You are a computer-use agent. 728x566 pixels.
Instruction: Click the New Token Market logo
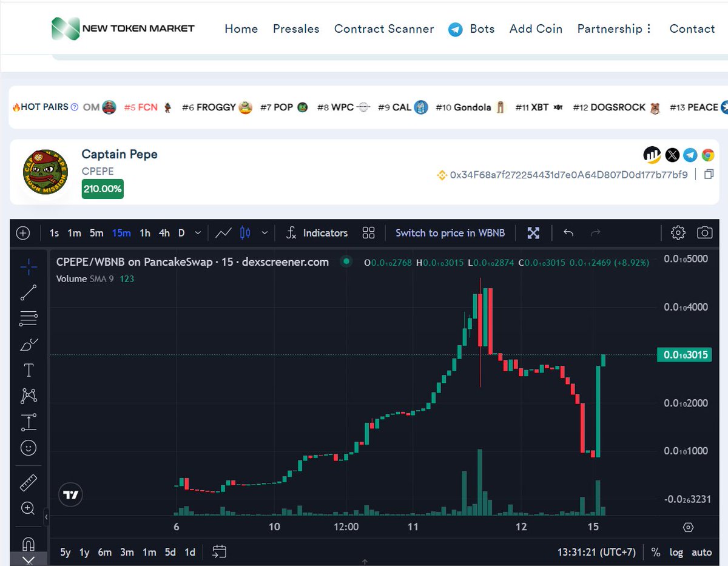tap(123, 29)
